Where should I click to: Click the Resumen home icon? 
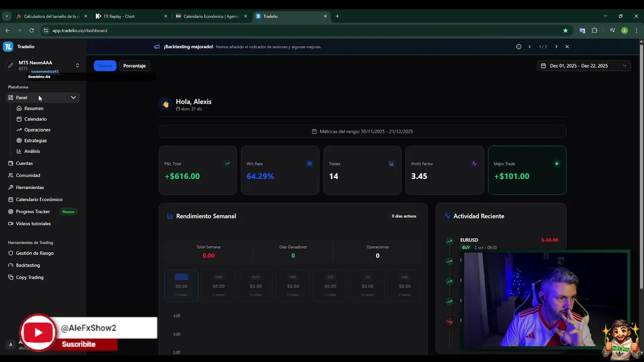click(x=19, y=109)
